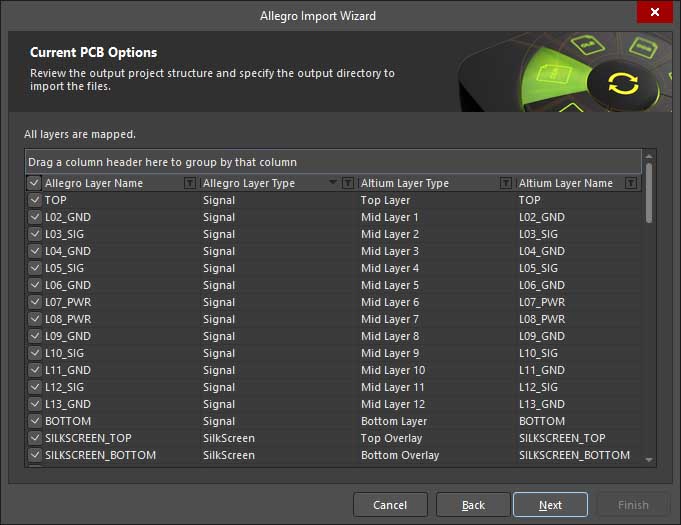Sort by Altium Layer Name column header

tap(566, 183)
